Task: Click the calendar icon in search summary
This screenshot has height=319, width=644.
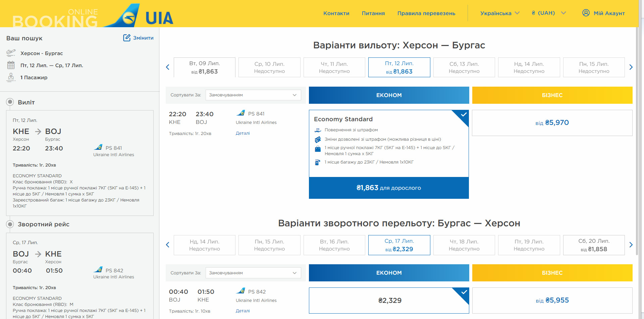Action: pyautogui.click(x=11, y=65)
